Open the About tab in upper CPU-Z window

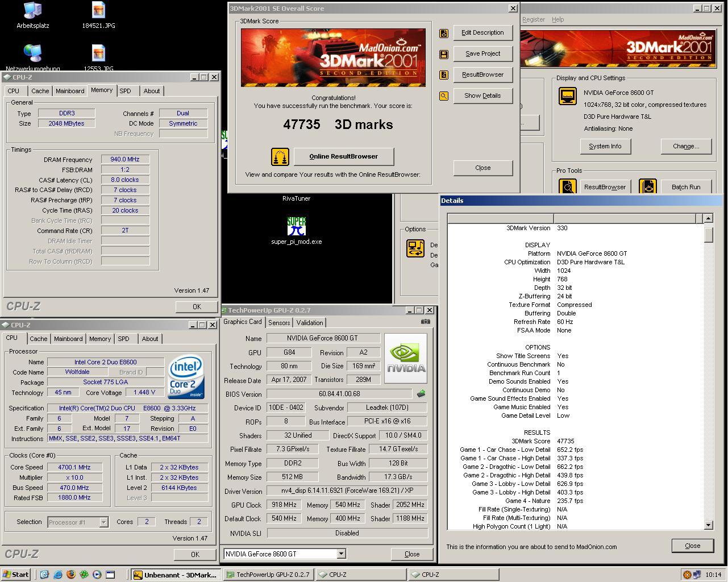pos(152,91)
